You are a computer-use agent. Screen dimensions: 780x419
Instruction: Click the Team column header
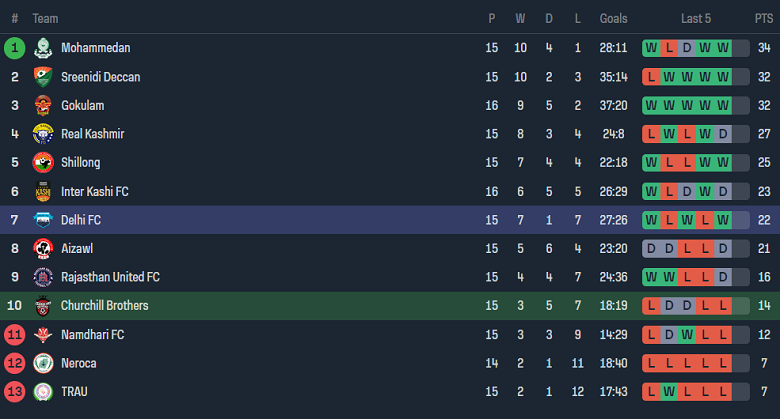coord(45,19)
